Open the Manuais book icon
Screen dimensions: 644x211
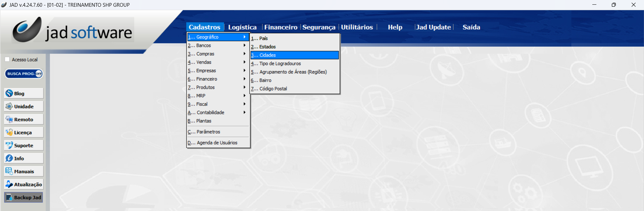click(9, 171)
